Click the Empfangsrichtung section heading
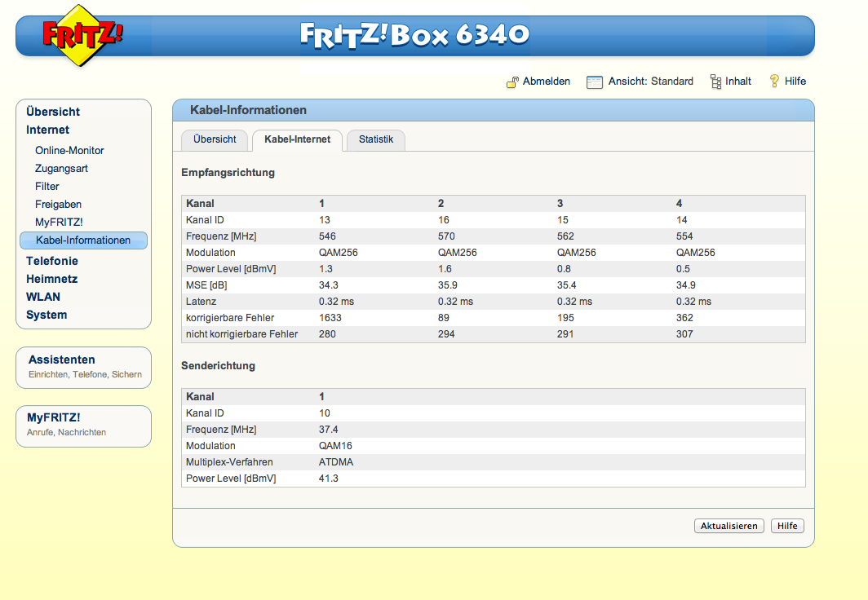This screenshot has height=600, width=868. point(228,173)
